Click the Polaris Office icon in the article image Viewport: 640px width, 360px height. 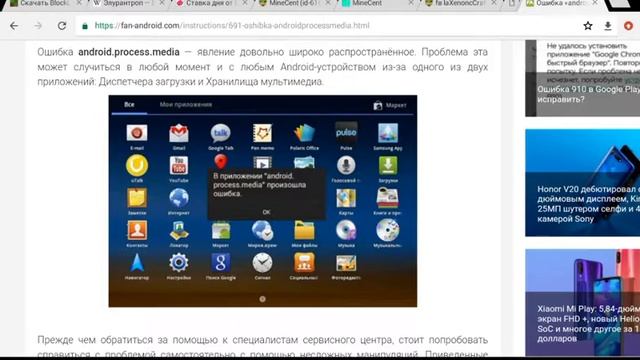coord(304,133)
